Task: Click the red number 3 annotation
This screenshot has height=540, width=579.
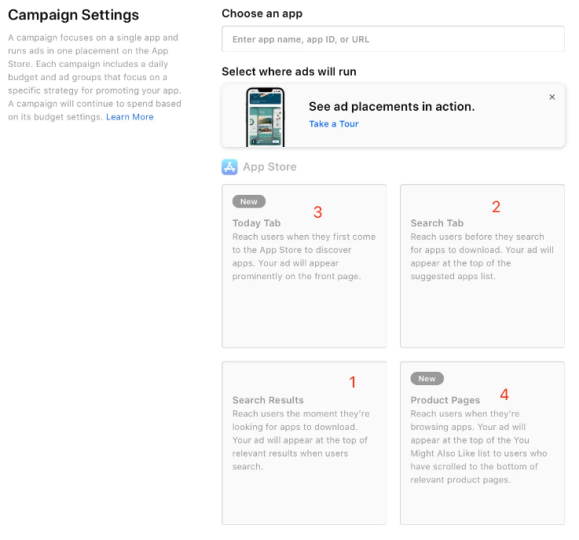Action: pyautogui.click(x=318, y=212)
